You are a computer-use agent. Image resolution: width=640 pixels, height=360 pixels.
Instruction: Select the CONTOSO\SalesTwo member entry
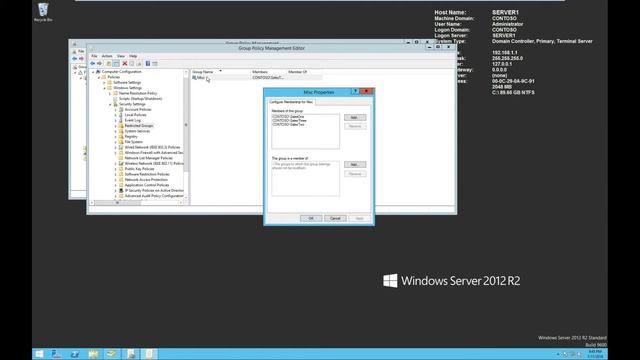288,124
